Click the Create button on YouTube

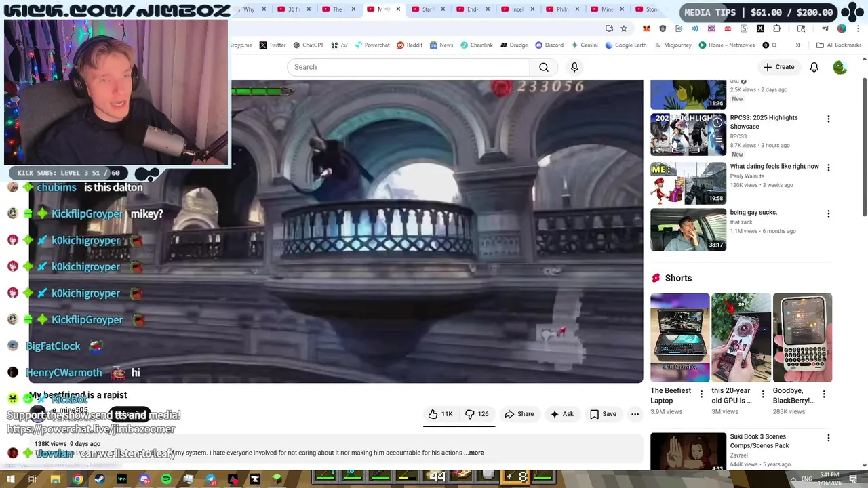click(x=778, y=67)
